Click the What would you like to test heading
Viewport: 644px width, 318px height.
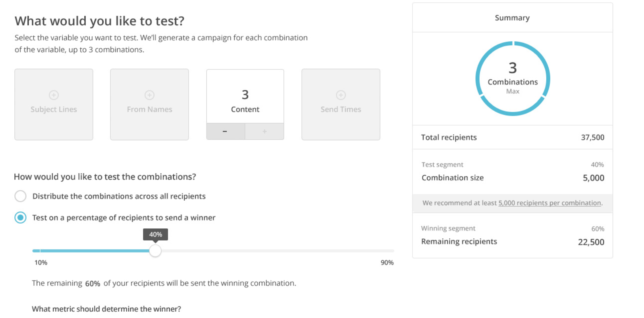[x=100, y=21]
